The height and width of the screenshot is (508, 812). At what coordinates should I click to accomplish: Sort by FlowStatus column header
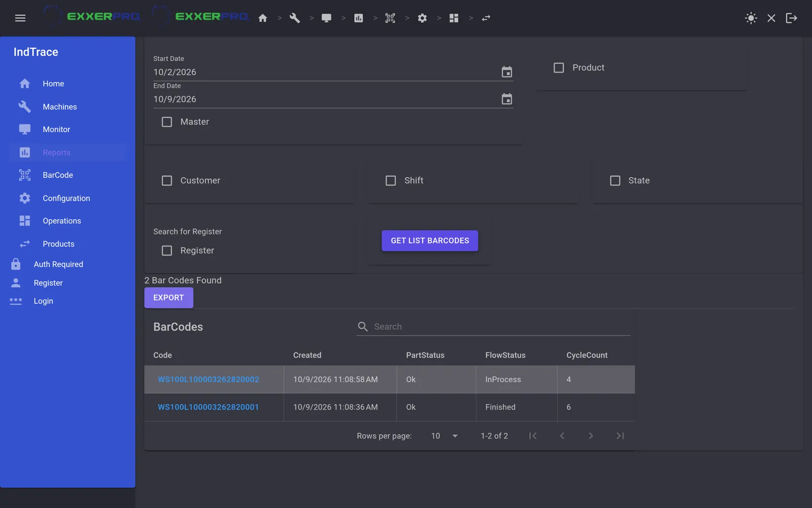coord(505,355)
